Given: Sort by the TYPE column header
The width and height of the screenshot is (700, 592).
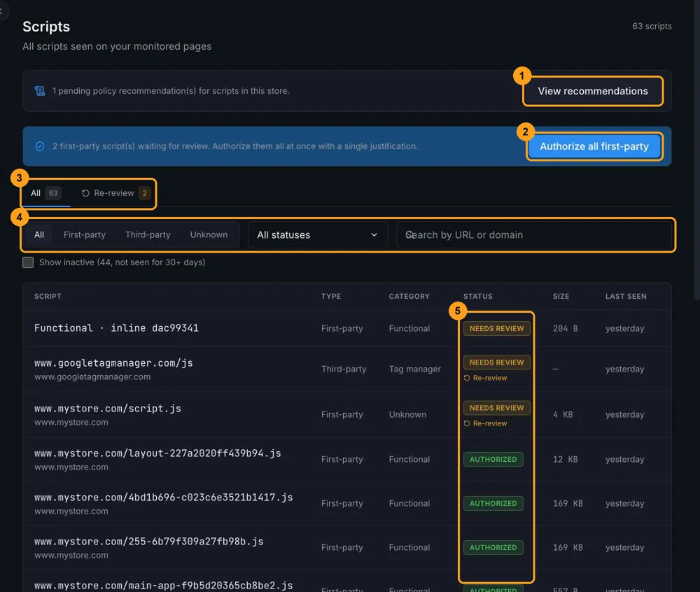Looking at the screenshot, I should (331, 296).
